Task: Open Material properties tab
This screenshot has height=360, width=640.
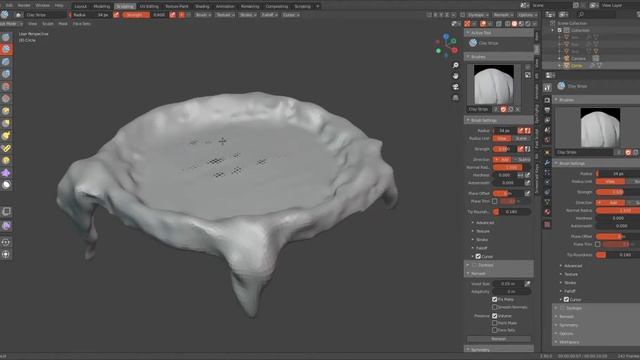Action: click(547, 212)
